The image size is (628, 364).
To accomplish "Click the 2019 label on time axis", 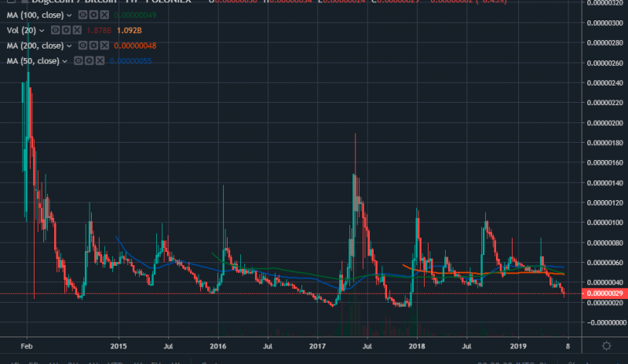I will [518, 346].
